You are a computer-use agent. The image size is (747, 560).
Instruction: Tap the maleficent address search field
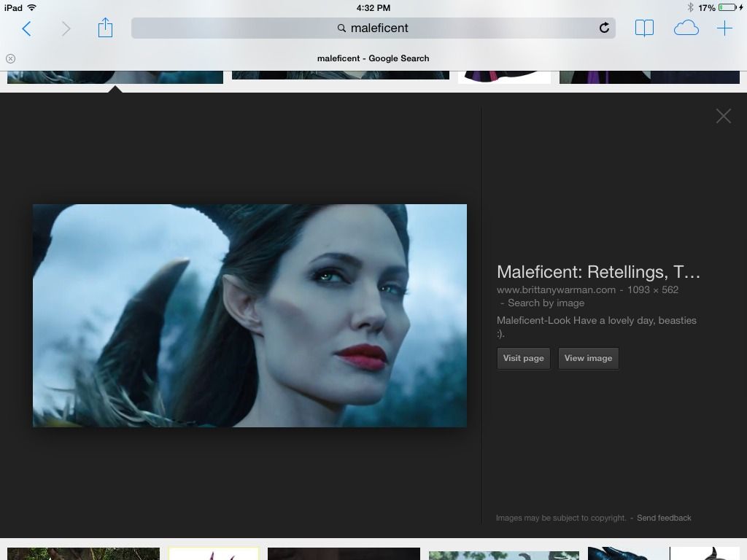point(373,28)
